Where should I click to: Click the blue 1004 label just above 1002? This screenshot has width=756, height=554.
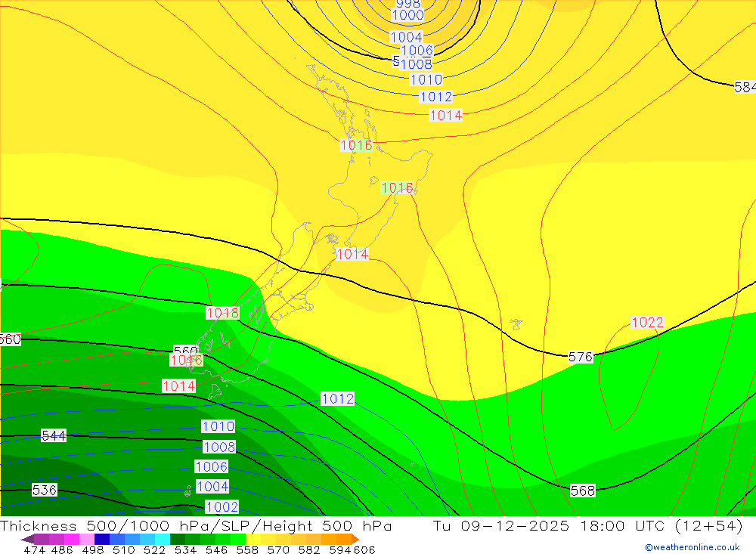[x=212, y=487]
